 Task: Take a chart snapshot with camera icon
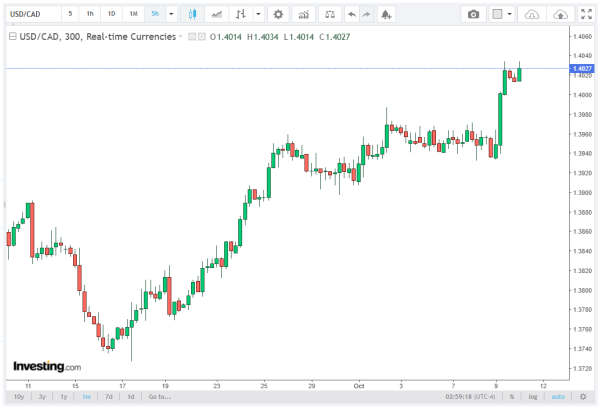[x=475, y=15]
